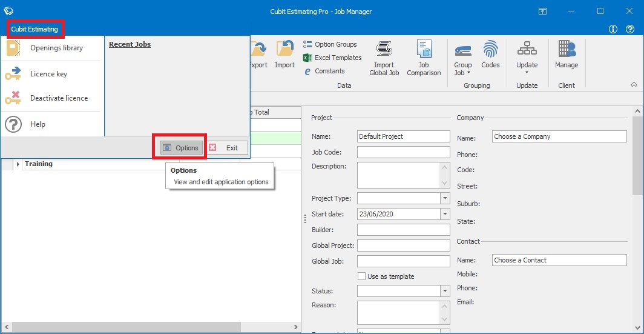Expand the Project Type dropdown

(x=445, y=198)
